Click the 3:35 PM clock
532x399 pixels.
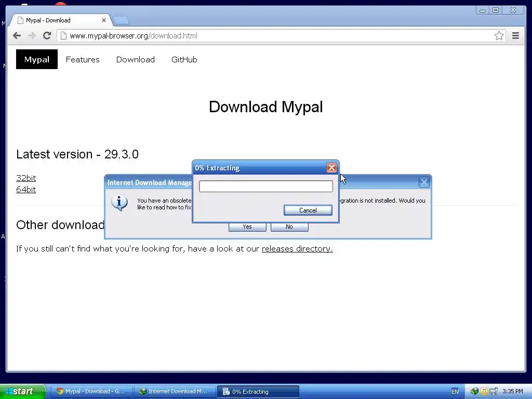(513, 392)
